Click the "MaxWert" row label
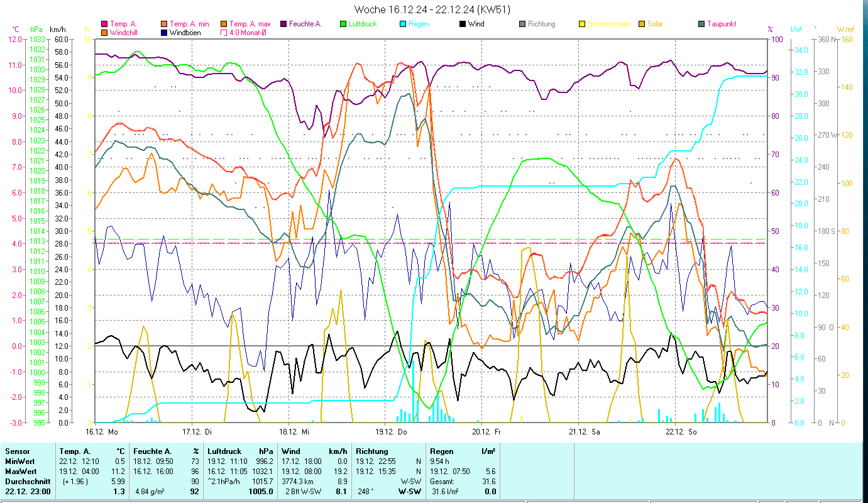The height and width of the screenshot is (503, 868). (x=21, y=472)
